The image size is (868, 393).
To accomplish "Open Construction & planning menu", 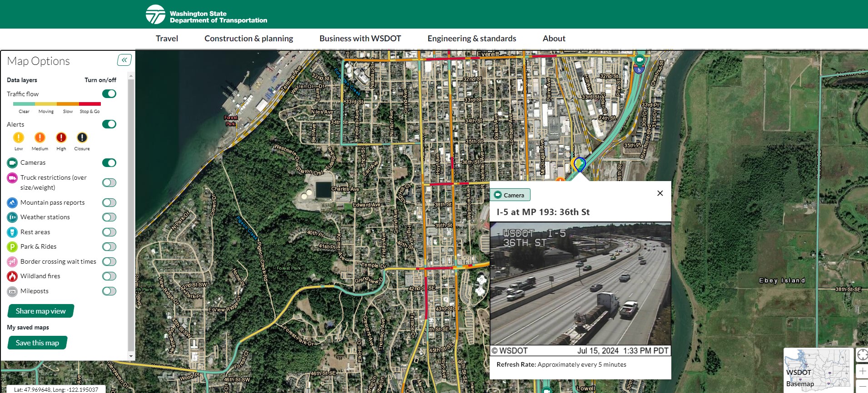I will [x=248, y=39].
